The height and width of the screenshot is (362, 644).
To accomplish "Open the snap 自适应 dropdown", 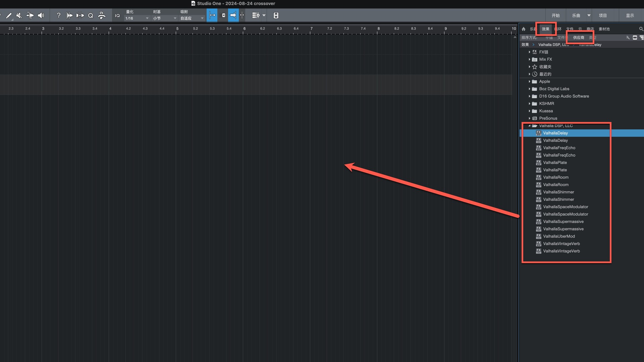I will 192,18.
